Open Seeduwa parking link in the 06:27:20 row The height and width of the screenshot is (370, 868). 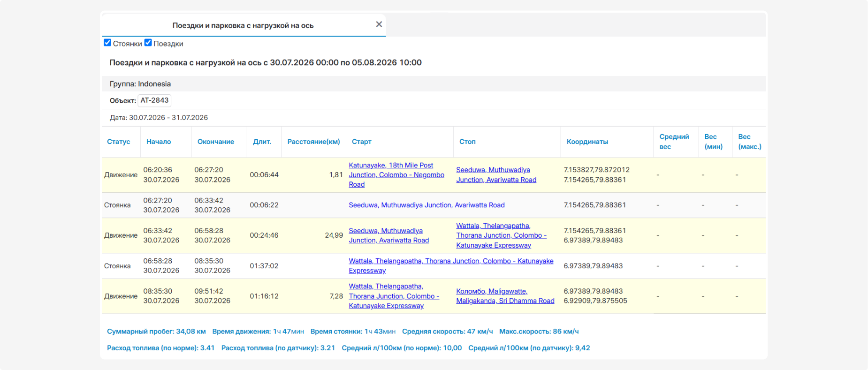426,205
